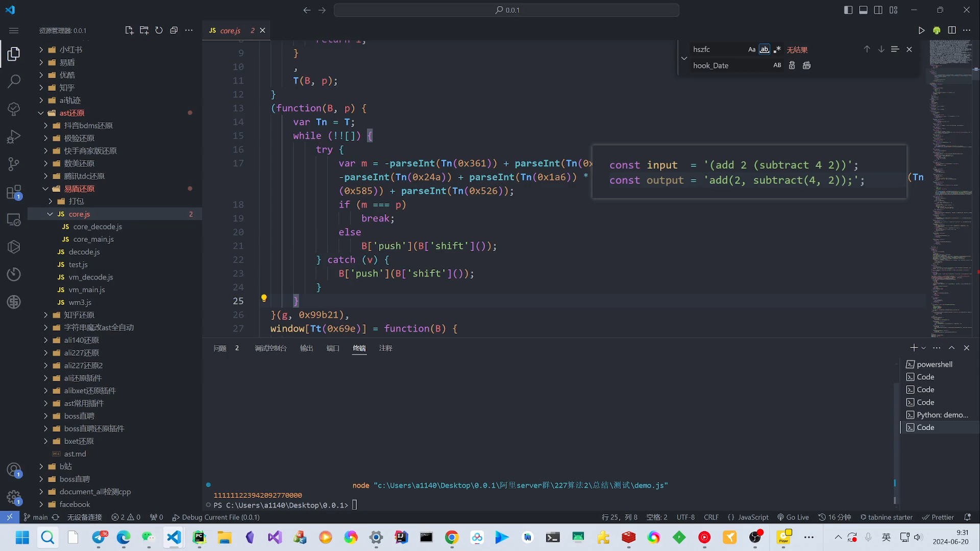Viewport: 980px width, 551px height.
Task: Run the current file with play icon
Action: (x=921, y=31)
